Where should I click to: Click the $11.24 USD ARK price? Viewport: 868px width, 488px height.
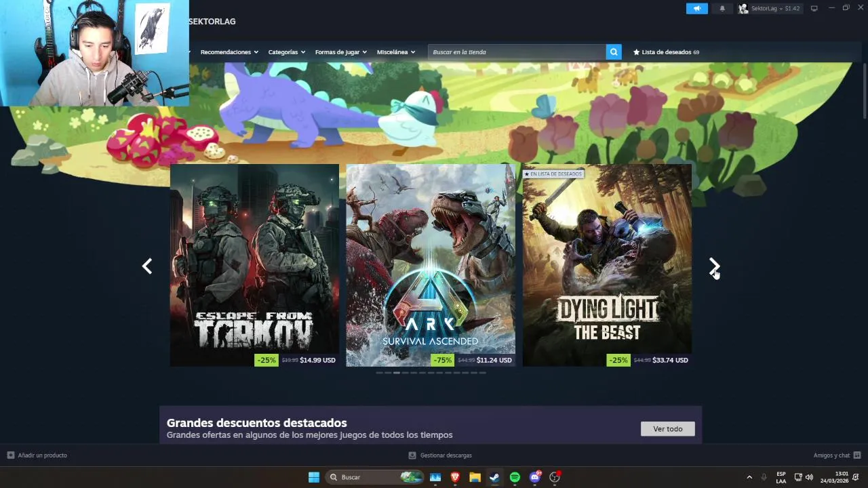click(x=494, y=360)
